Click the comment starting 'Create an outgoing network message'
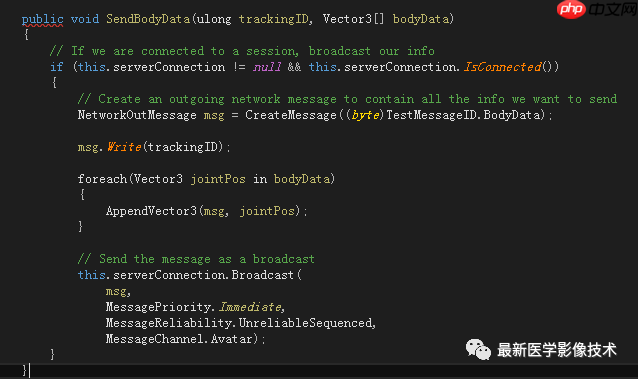 tap(347, 99)
